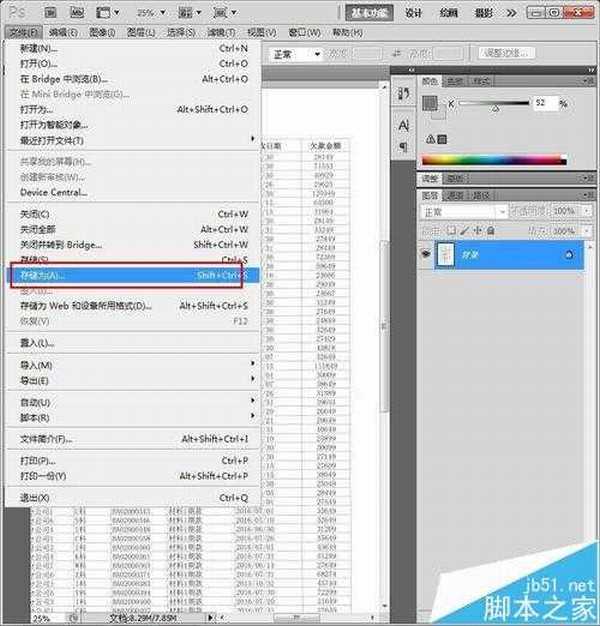Click the K value field showing 52

click(545, 103)
